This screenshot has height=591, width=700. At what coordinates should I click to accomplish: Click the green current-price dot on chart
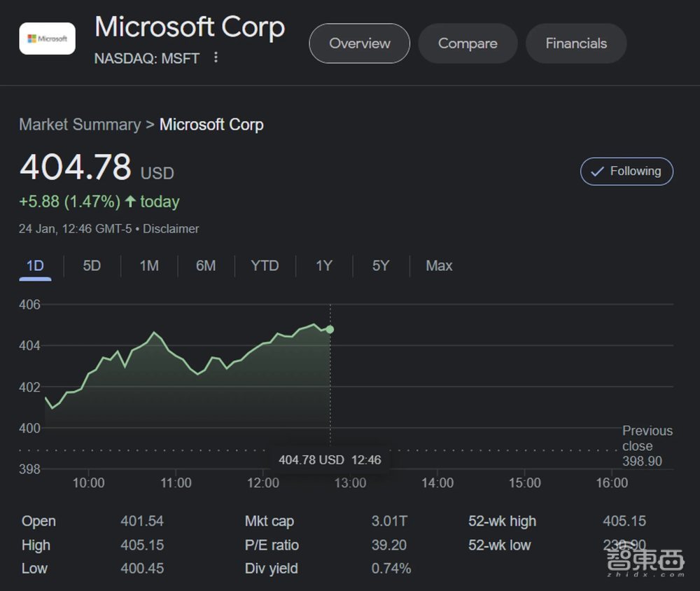[x=330, y=329]
